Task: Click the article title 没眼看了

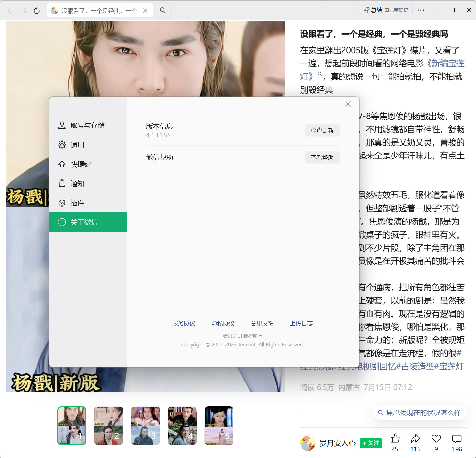Action: pos(374,34)
